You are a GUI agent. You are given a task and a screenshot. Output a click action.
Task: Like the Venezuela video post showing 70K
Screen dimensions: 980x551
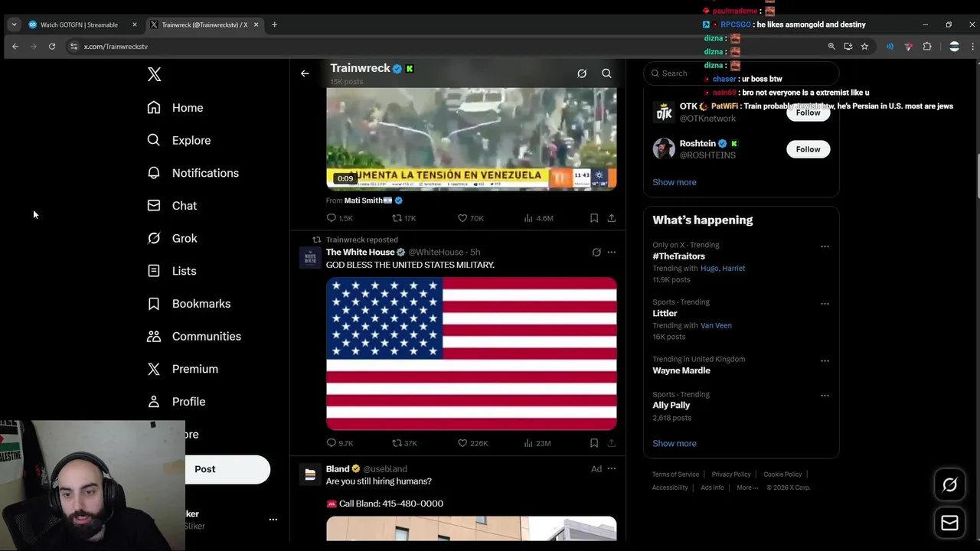coord(470,218)
